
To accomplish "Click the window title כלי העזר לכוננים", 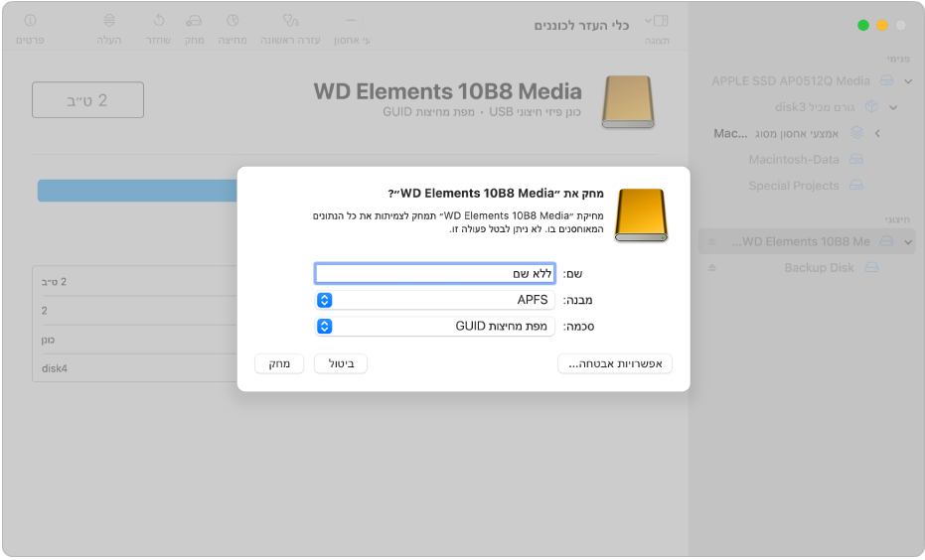I will (x=581, y=26).
